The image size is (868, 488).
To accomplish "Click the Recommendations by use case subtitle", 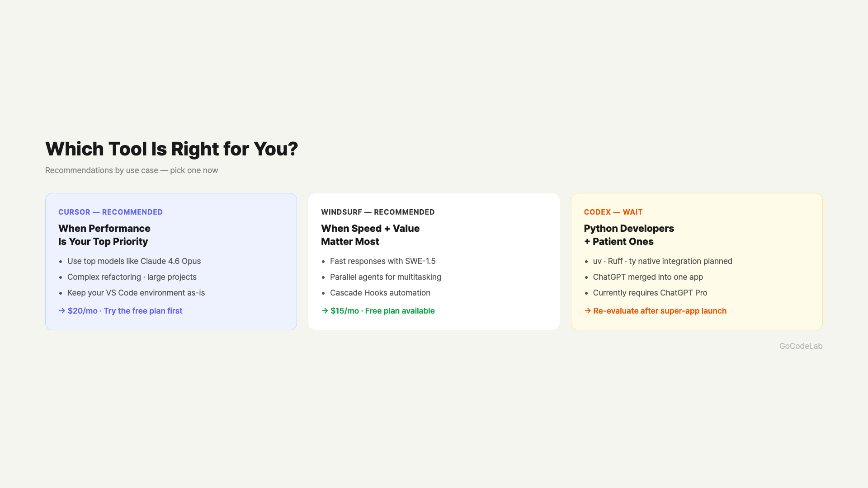I will tap(132, 170).
